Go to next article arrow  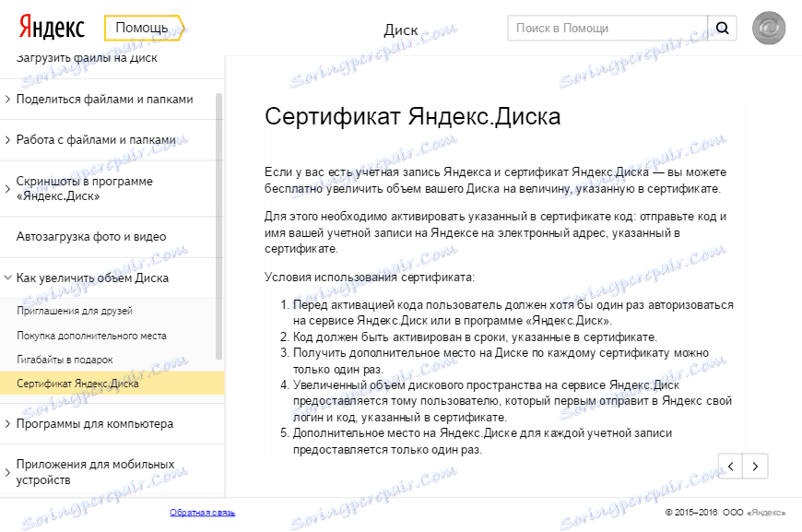coord(755,466)
